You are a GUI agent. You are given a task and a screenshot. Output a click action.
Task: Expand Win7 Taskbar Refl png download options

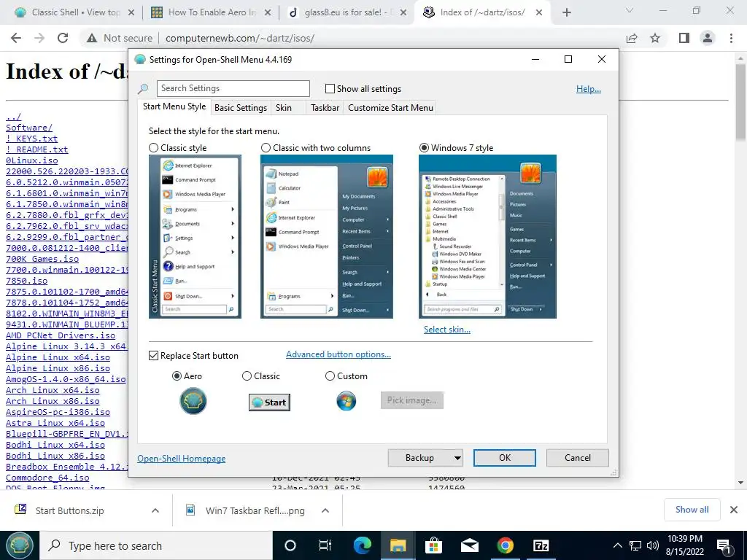(325, 510)
